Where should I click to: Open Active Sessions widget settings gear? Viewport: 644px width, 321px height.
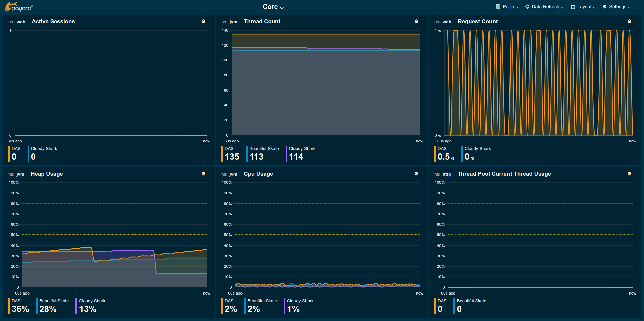(x=203, y=21)
